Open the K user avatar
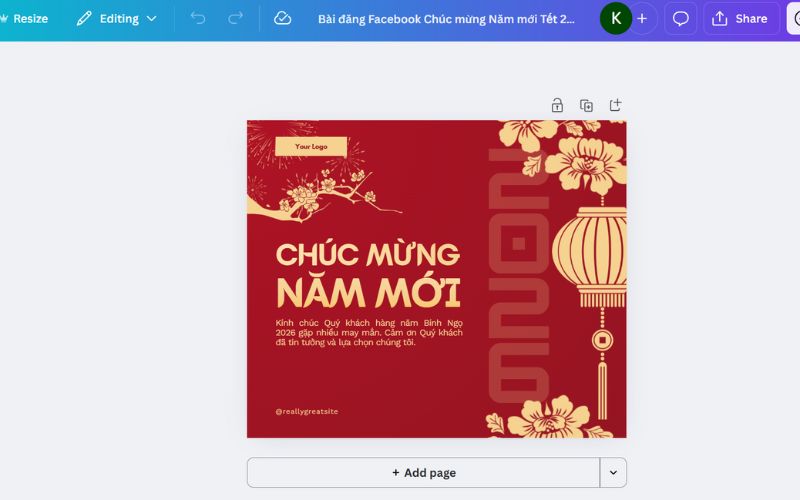800x500 pixels. [616, 19]
